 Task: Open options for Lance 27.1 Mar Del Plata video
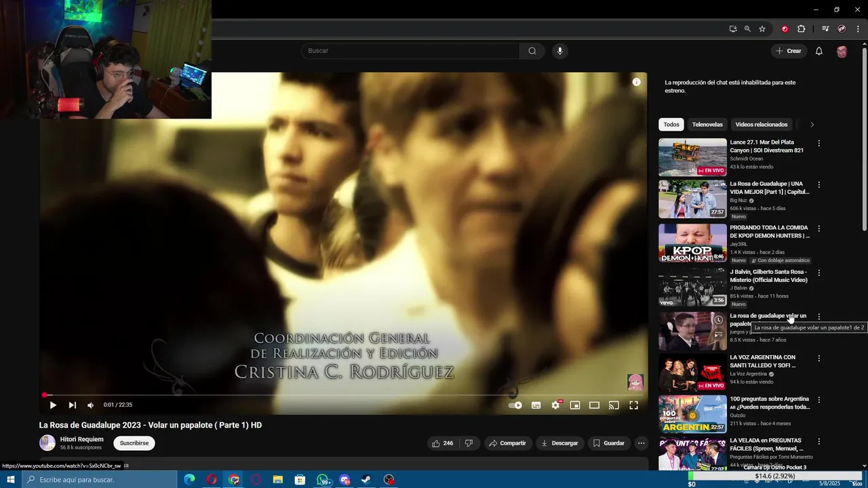point(819,143)
